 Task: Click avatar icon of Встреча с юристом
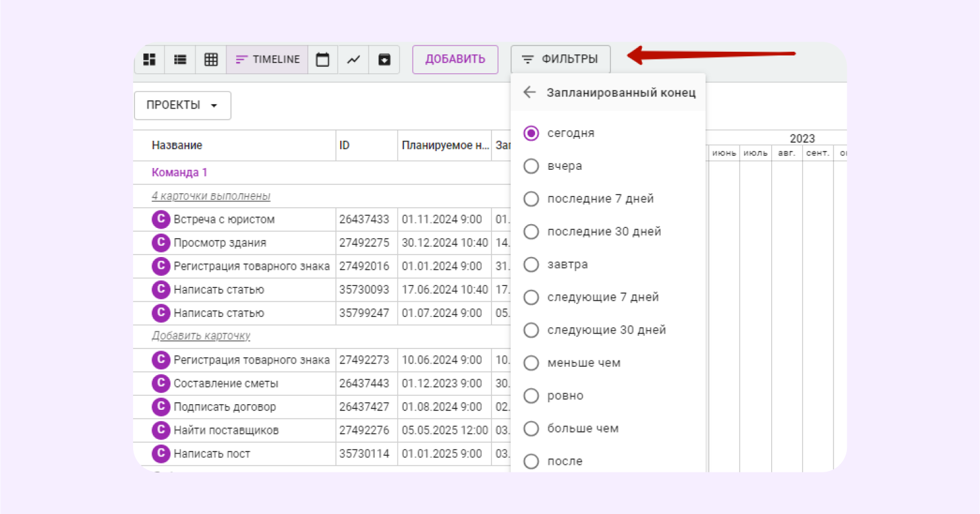click(161, 219)
